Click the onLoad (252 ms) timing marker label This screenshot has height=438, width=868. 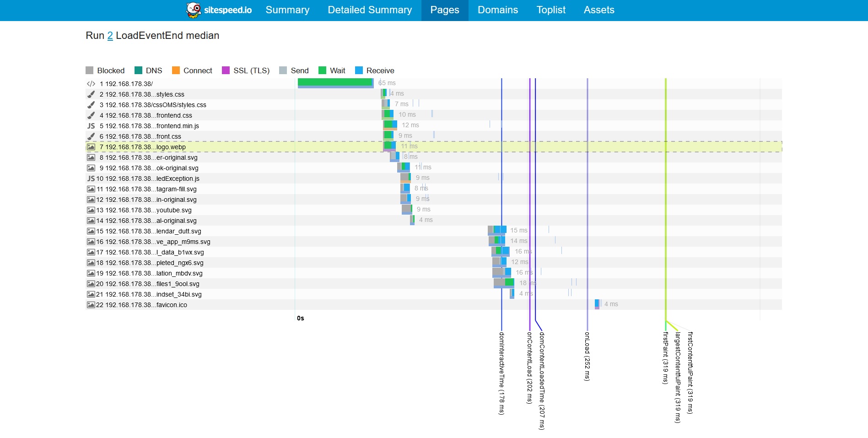coord(587,356)
